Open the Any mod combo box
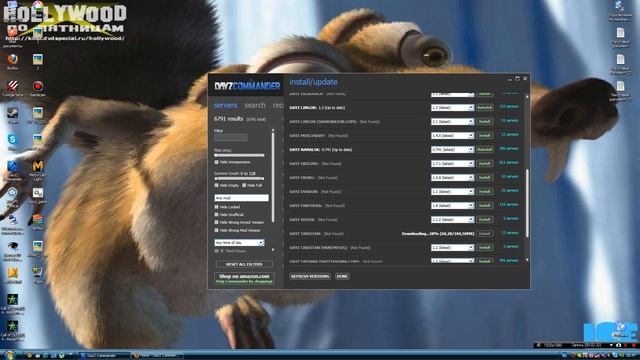The width and height of the screenshot is (640, 360). pyautogui.click(x=241, y=198)
